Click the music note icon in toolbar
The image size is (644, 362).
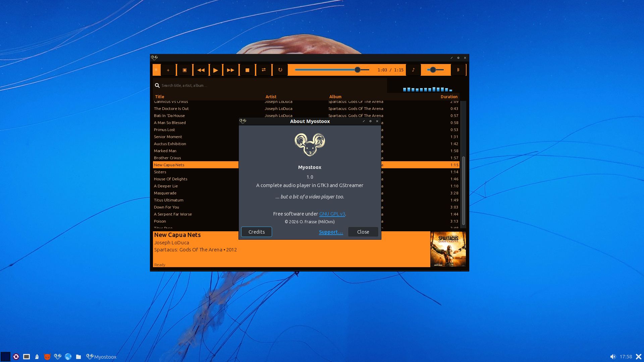pyautogui.click(x=413, y=70)
